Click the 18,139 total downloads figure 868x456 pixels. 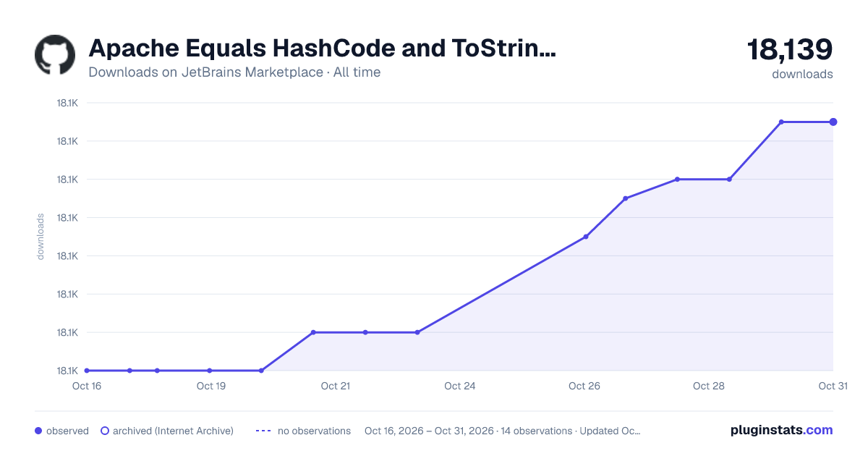point(790,49)
